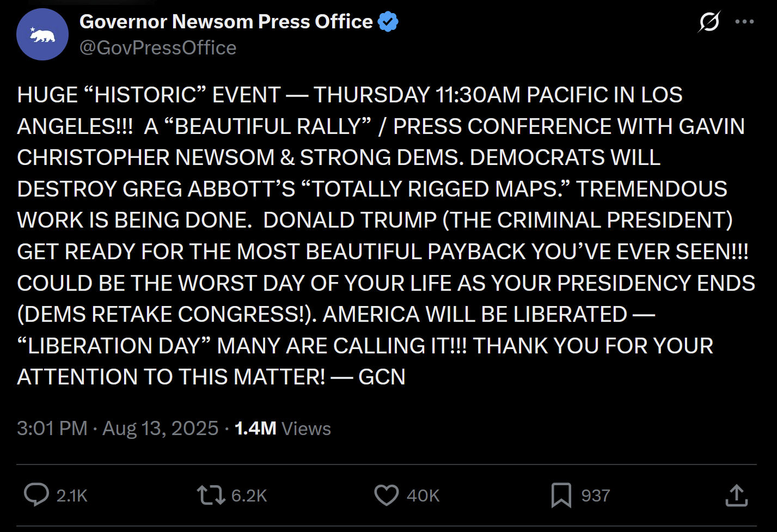This screenshot has width=777, height=532.
Task: Click the 2.1K replies count
Action: point(72,496)
